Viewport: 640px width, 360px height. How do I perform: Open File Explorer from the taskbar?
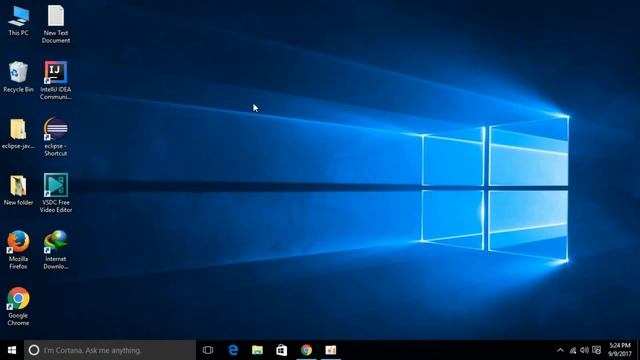[x=257, y=350]
